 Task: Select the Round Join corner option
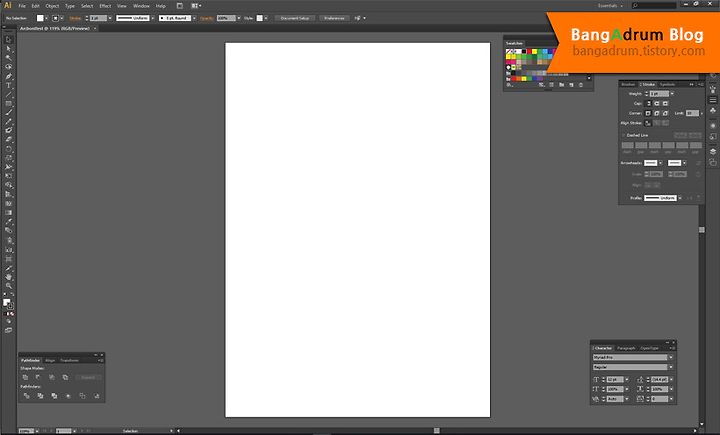pos(657,113)
